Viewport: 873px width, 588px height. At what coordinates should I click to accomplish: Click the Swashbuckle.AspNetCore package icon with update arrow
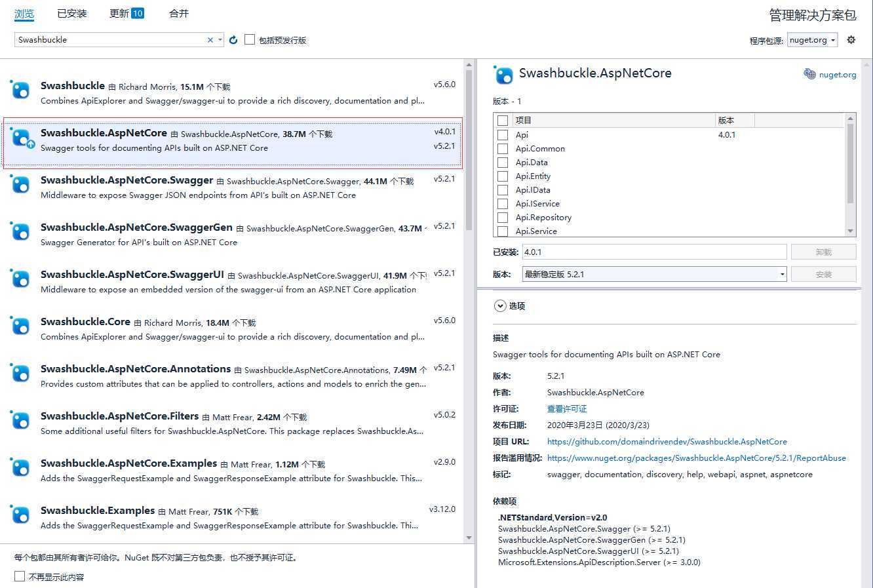click(22, 138)
